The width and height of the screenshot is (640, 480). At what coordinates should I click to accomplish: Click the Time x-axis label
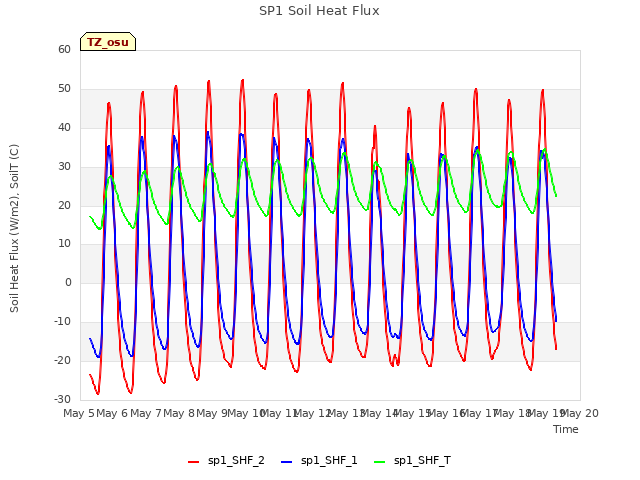(566, 429)
